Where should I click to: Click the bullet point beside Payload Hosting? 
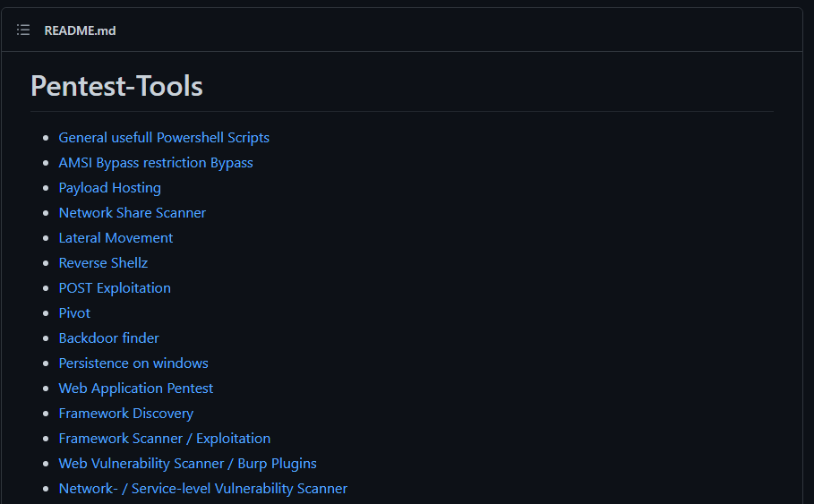[47, 189]
